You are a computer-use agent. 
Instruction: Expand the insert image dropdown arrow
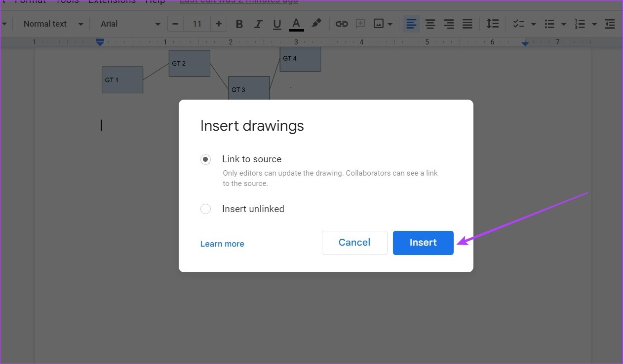point(390,24)
